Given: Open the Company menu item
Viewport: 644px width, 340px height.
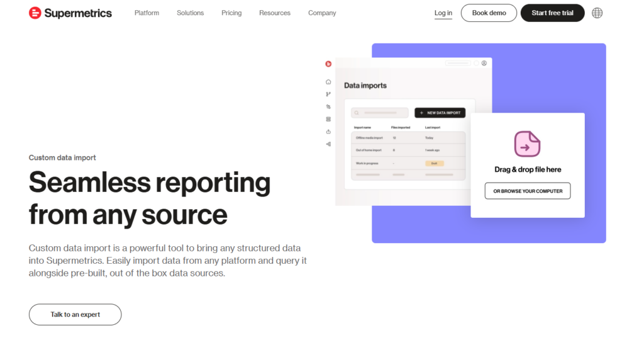Looking at the screenshot, I should (322, 13).
